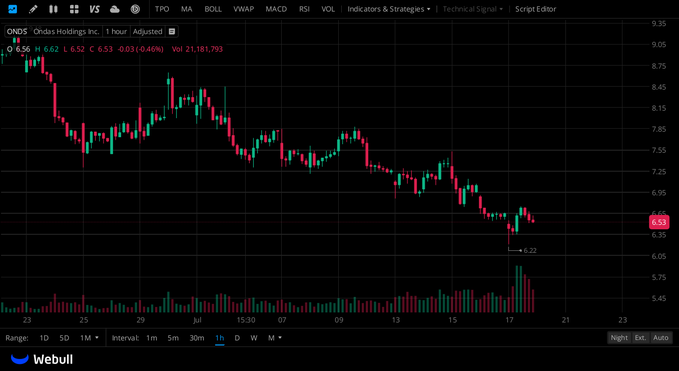Open the Adjusted price setting
Screen dimensions: 679x371
pos(148,32)
